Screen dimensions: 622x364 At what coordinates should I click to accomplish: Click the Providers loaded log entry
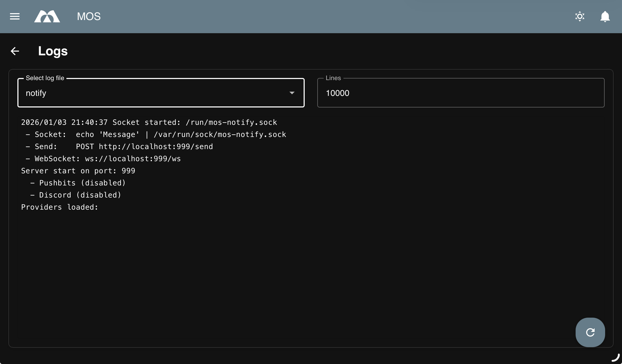coord(60,207)
